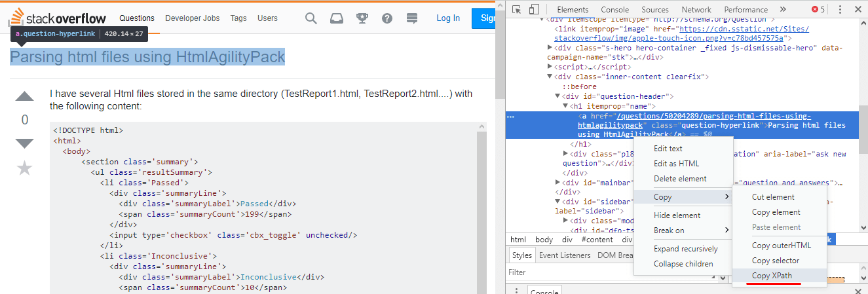868x294 pixels.
Task: Select html in the breadcrumb bar
Action: [518, 240]
